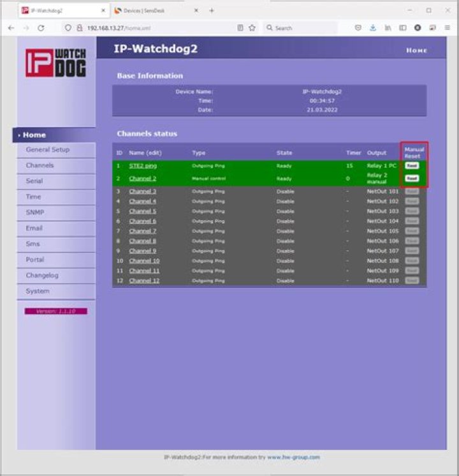This screenshot has height=476, width=459.
Task: Open Channel 7 edit link
Action: 143,231
